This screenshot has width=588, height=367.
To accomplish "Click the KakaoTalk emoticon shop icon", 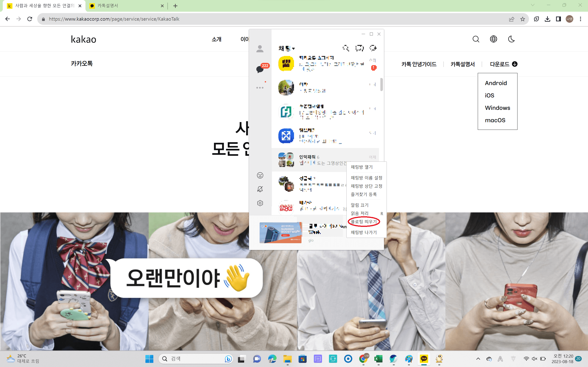I will tap(260, 175).
